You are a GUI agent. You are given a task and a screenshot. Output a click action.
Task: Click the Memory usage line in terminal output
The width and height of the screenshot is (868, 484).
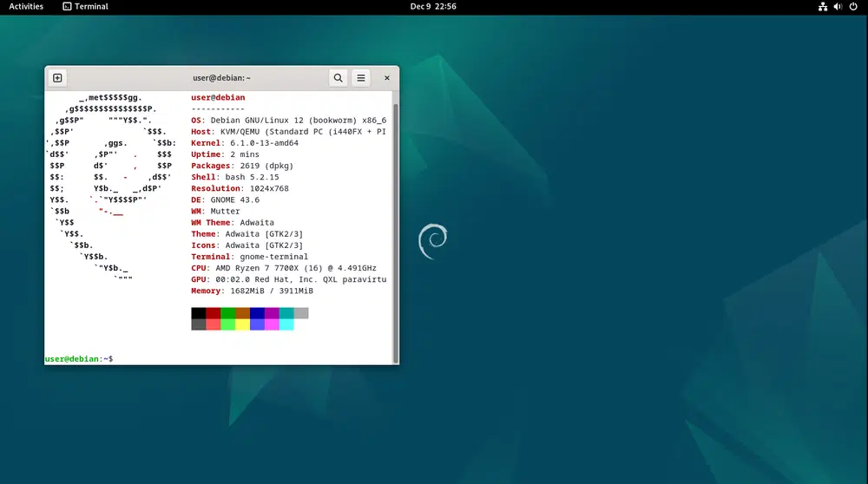click(x=252, y=291)
